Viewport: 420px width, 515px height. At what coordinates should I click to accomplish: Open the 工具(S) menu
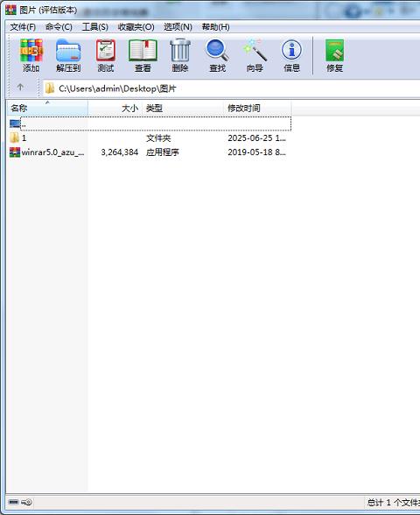pyautogui.click(x=94, y=27)
